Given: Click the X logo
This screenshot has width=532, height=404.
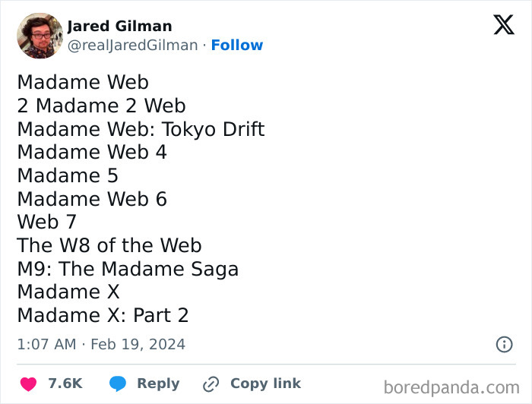Looking at the screenshot, I should pyautogui.click(x=503, y=24).
